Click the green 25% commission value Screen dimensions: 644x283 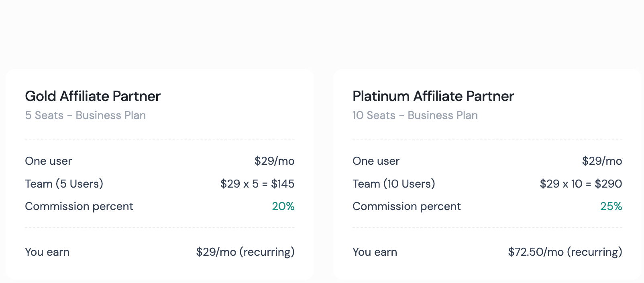coord(611,206)
